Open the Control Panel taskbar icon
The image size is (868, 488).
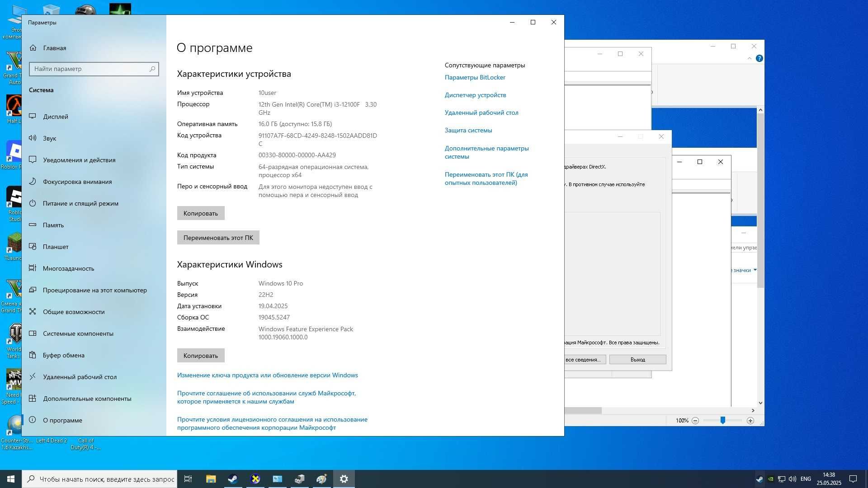pos(277,479)
